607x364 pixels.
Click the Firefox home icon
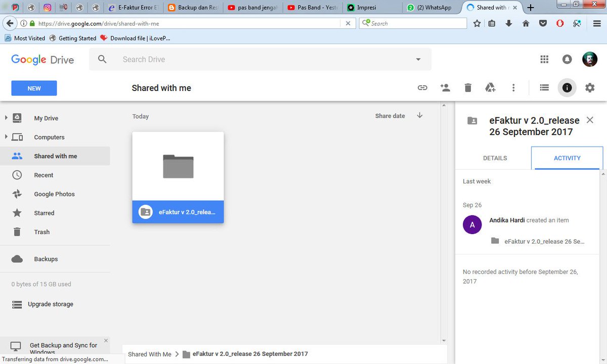[x=526, y=23]
